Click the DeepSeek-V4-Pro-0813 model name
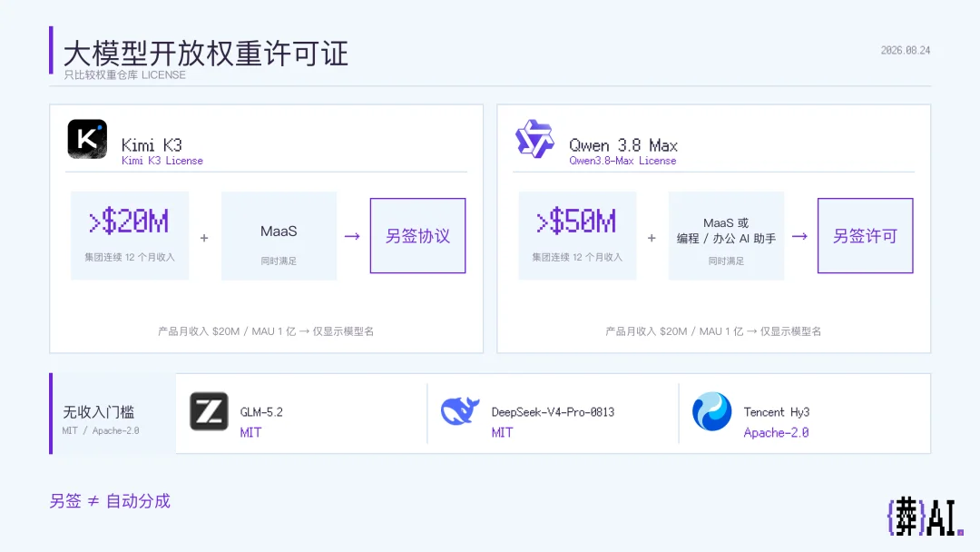This screenshot has width=980, height=552. (553, 412)
